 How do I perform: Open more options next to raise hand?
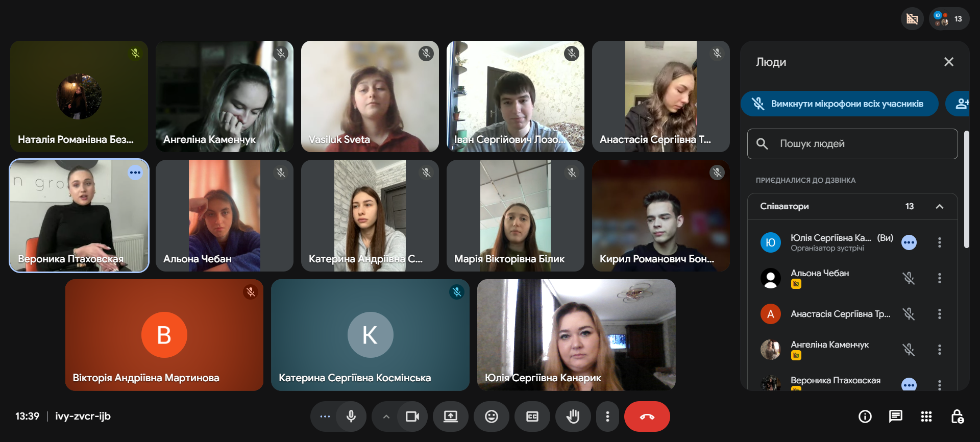607,416
